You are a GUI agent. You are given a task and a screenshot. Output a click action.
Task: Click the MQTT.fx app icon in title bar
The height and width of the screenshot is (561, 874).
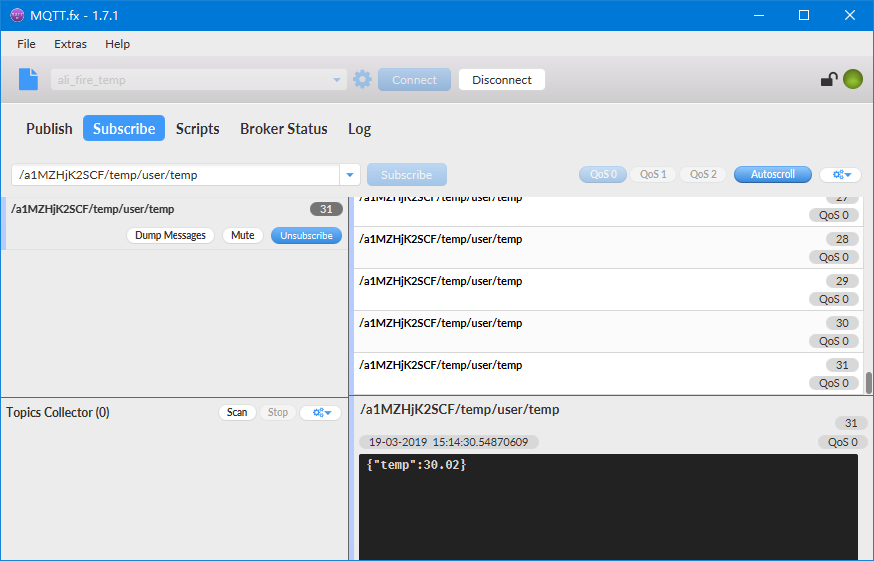coord(17,15)
